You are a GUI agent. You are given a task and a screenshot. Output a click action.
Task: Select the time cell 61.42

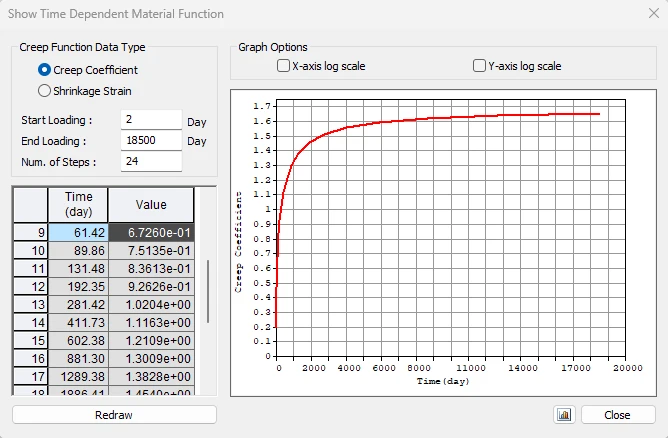pyautogui.click(x=78, y=232)
